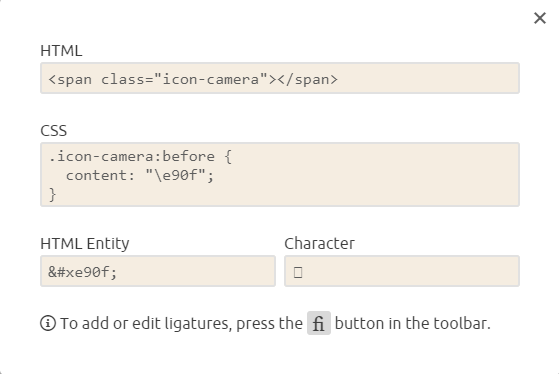Click the closing </span> tag in HTML snippet

308,80
